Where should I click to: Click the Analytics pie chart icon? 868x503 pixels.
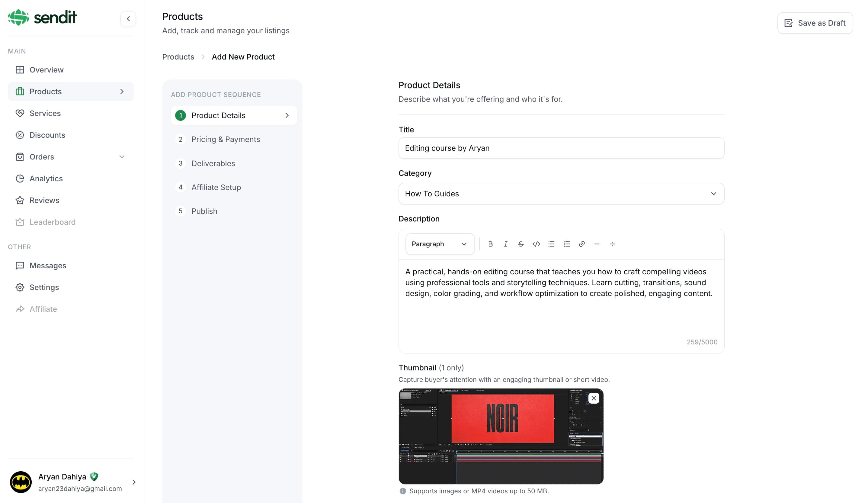[20, 178]
